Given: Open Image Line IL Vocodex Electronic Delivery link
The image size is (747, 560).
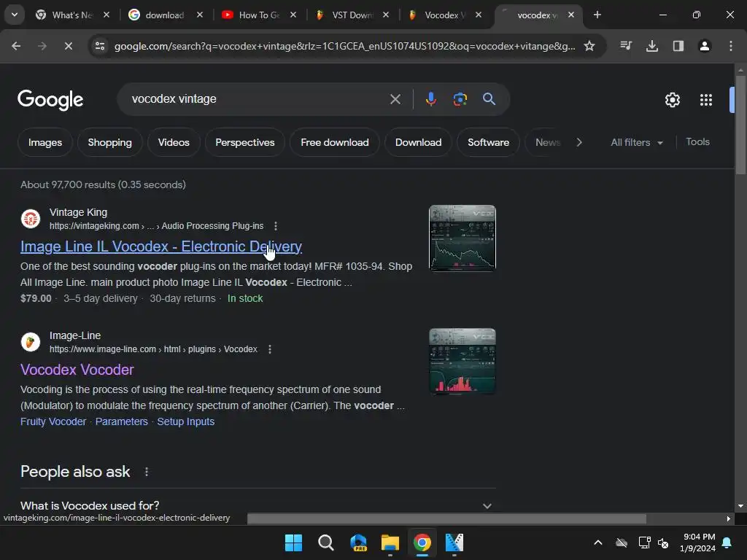Looking at the screenshot, I should [161, 246].
